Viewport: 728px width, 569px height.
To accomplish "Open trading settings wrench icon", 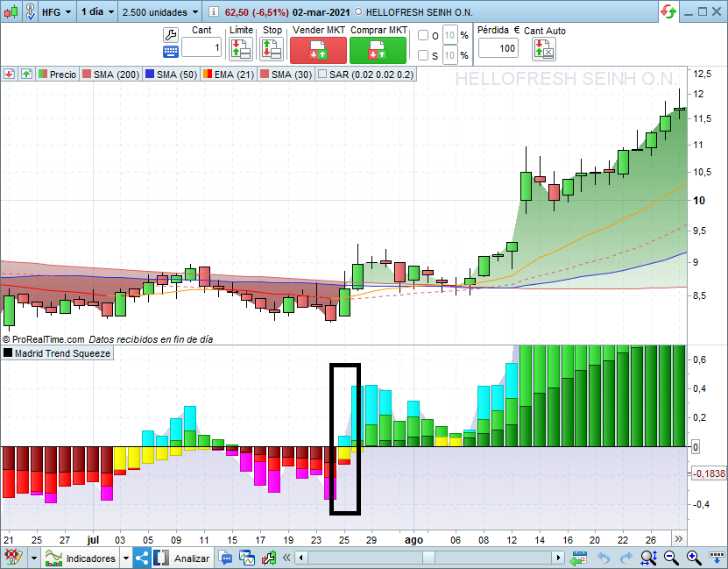I will click(171, 35).
